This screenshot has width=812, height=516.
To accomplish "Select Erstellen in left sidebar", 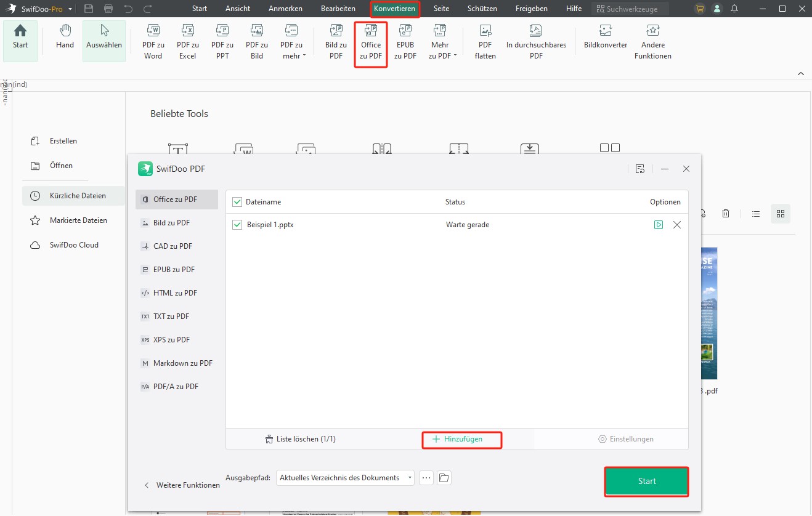I will pos(63,141).
